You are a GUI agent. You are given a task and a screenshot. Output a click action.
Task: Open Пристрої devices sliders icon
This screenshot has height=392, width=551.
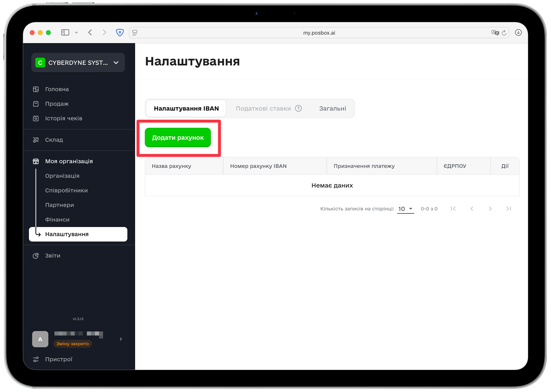pos(36,359)
